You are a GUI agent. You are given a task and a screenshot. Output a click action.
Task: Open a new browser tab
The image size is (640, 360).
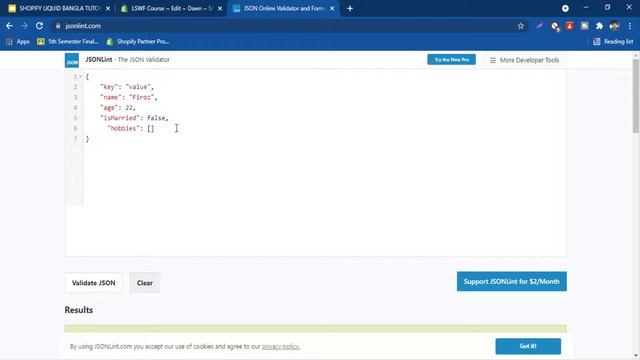pyautogui.click(x=350, y=9)
